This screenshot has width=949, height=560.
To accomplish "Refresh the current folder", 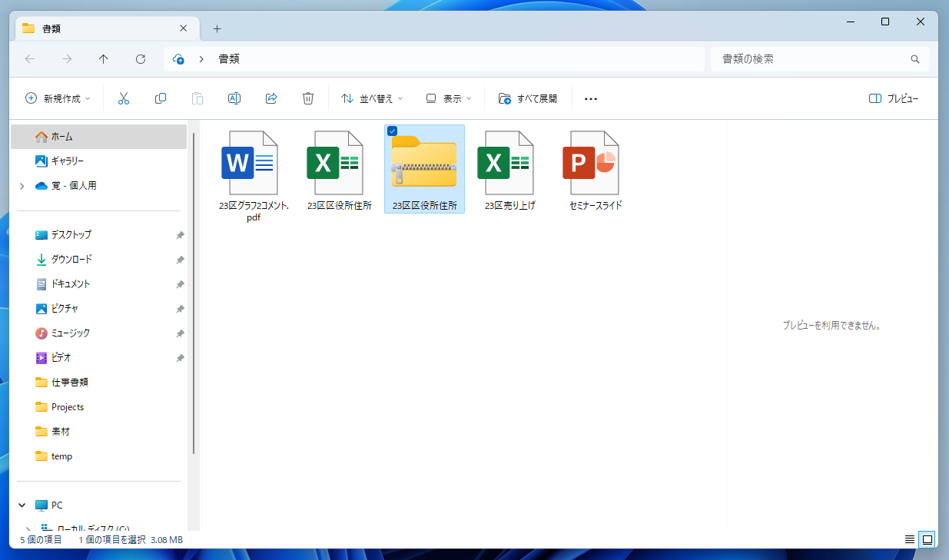I will [141, 59].
